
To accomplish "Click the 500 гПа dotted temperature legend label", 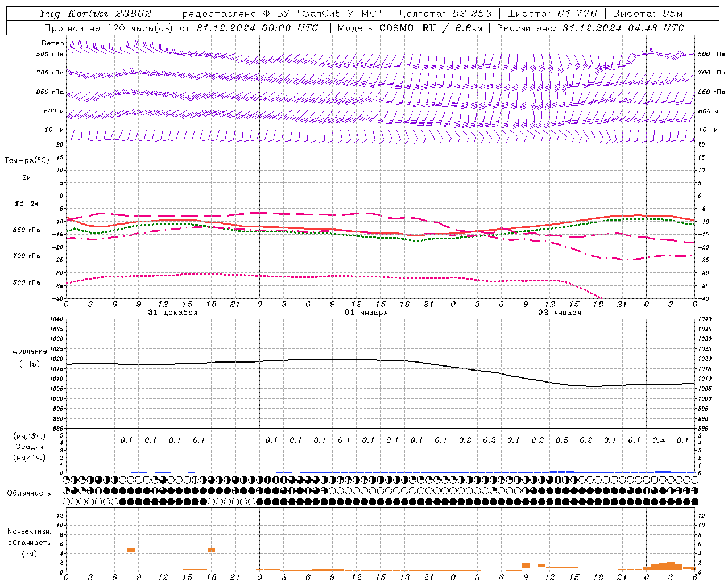I will click(27, 282).
